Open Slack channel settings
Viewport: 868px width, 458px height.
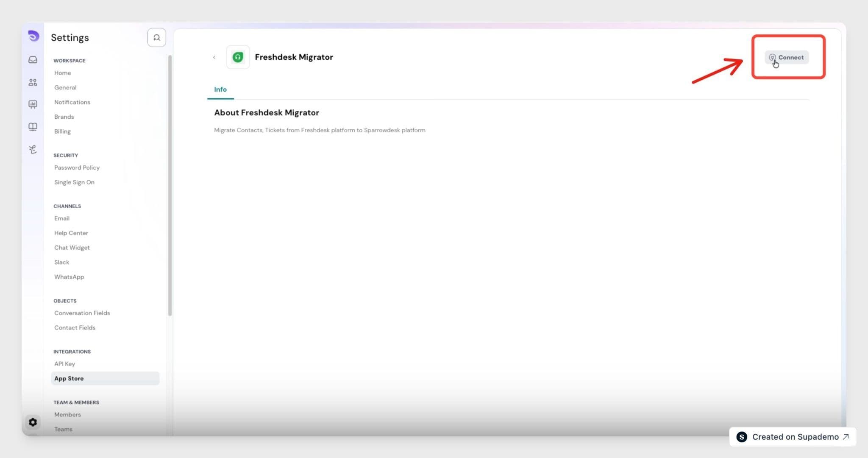tap(61, 262)
